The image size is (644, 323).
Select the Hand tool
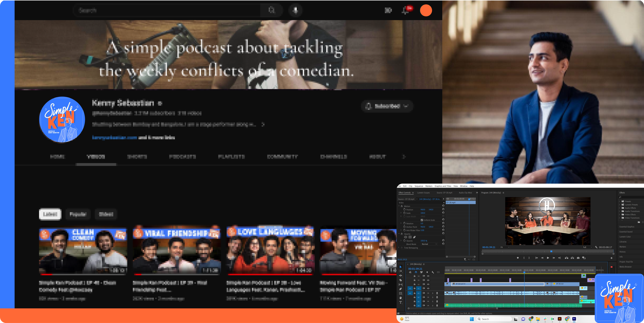pyautogui.click(x=400, y=298)
